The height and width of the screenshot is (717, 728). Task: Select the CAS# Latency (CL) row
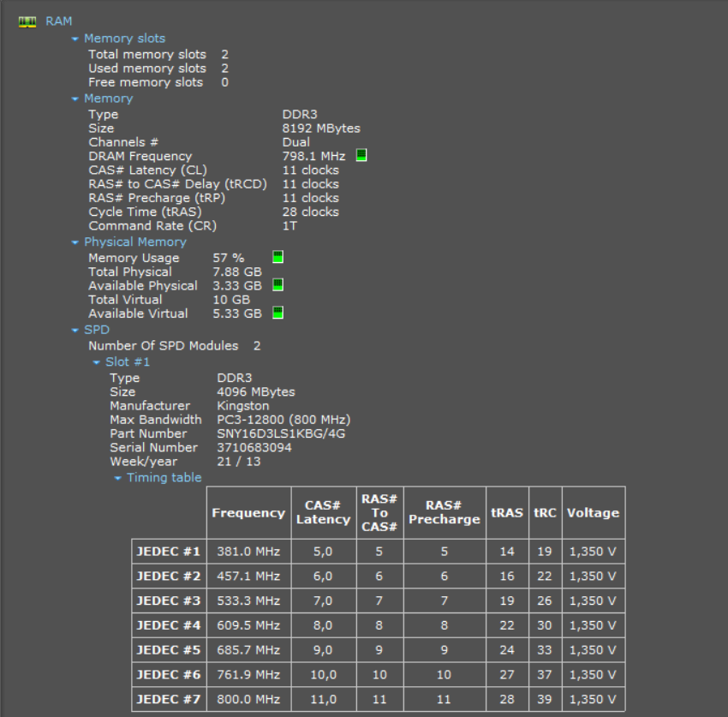click(213, 170)
